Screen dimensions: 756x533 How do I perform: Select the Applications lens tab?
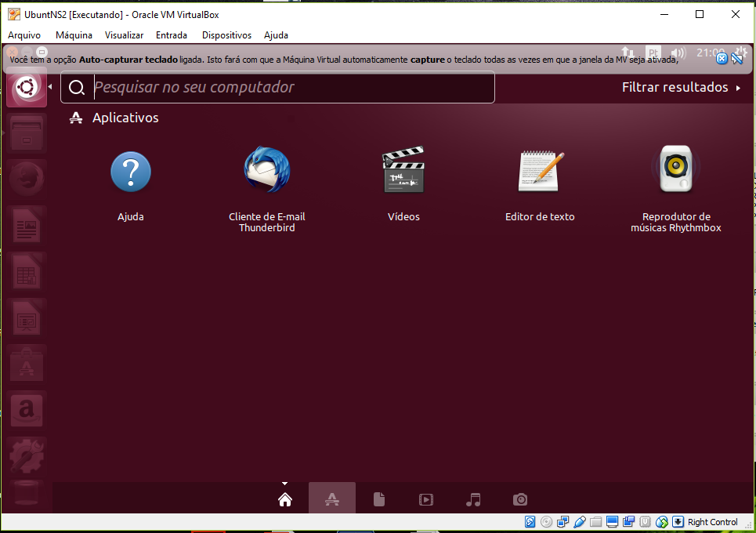point(331,499)
